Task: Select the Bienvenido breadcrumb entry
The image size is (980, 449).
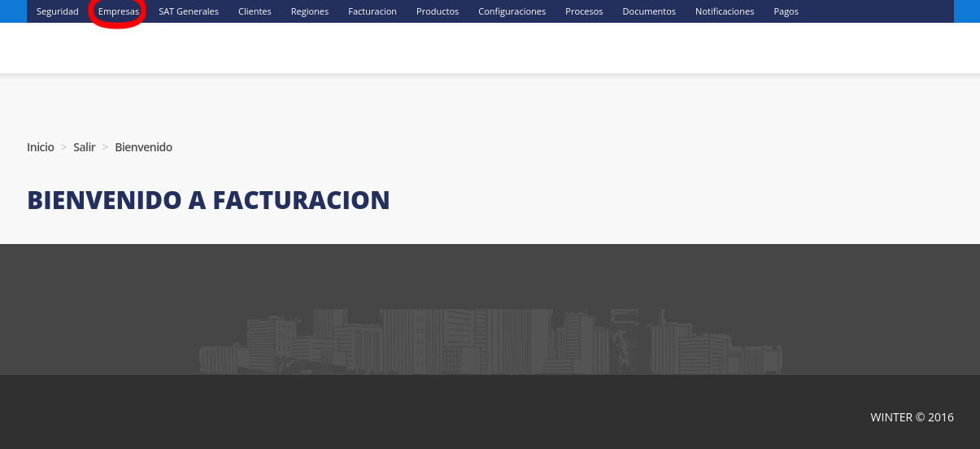Action: click(143, 147)
